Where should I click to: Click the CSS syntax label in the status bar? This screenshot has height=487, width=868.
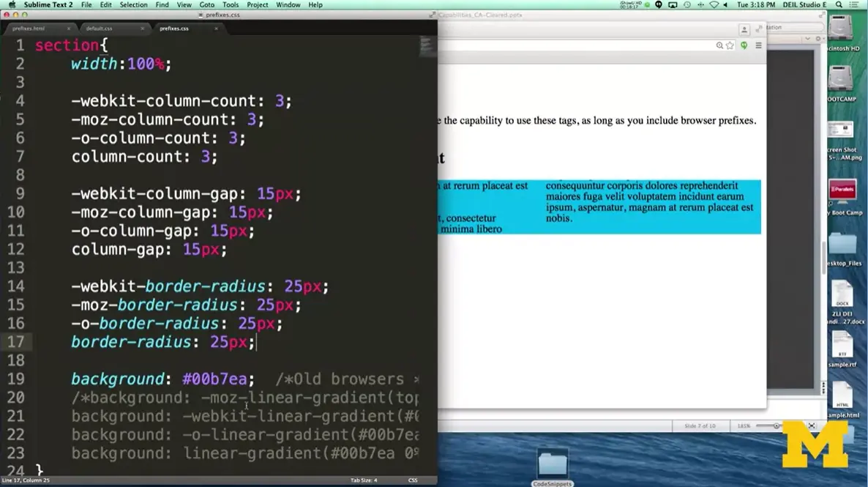point(412,480)
